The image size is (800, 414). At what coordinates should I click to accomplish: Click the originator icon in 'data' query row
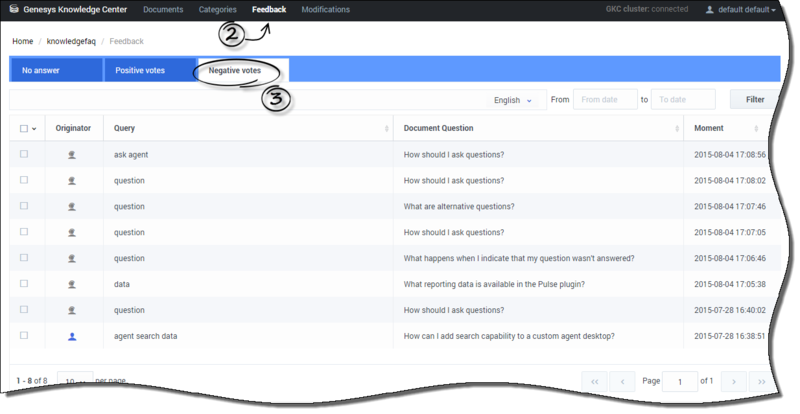tap(72, 284)
